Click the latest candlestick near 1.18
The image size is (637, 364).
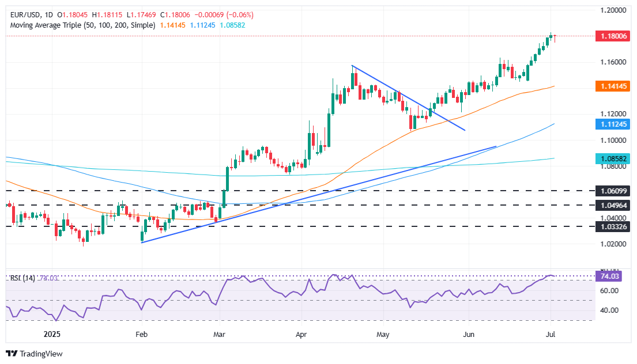coord(555,37)
